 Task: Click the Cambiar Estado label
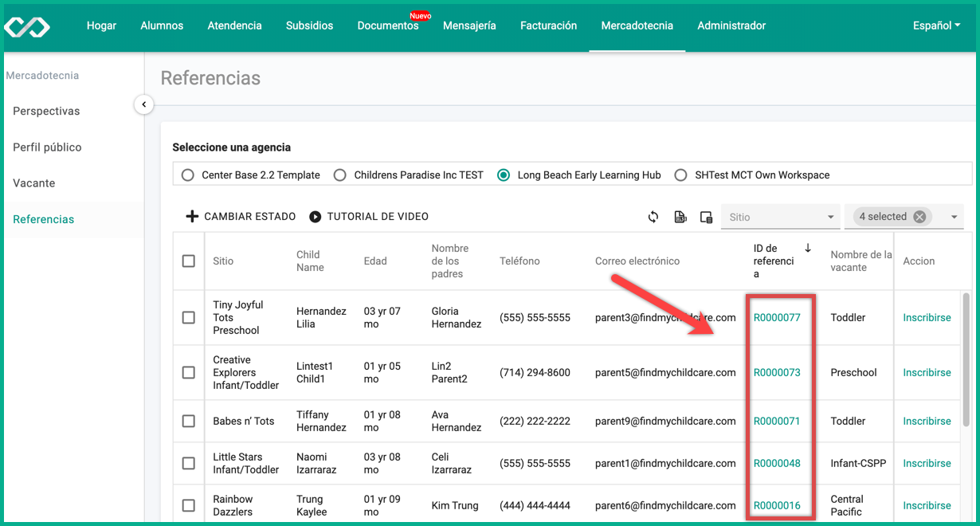pyautogui.click(x=250, y=217)
